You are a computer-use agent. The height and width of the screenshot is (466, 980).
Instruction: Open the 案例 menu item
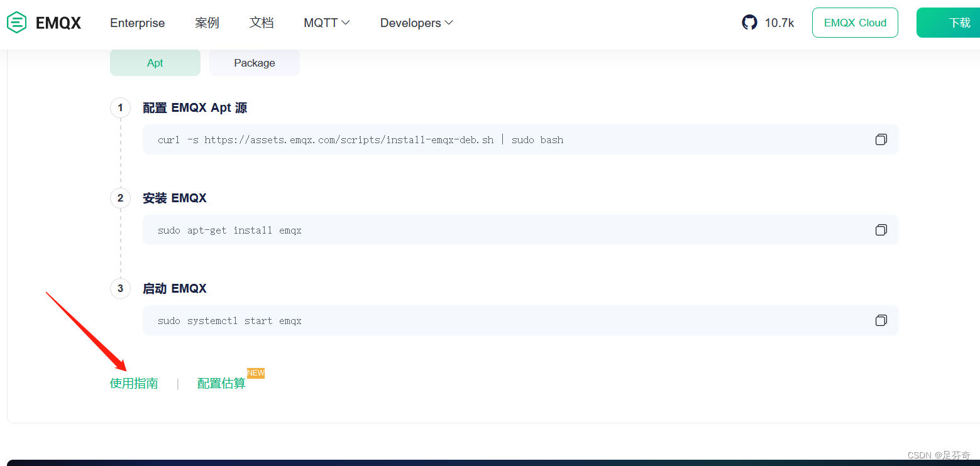(x=207, y=23)
